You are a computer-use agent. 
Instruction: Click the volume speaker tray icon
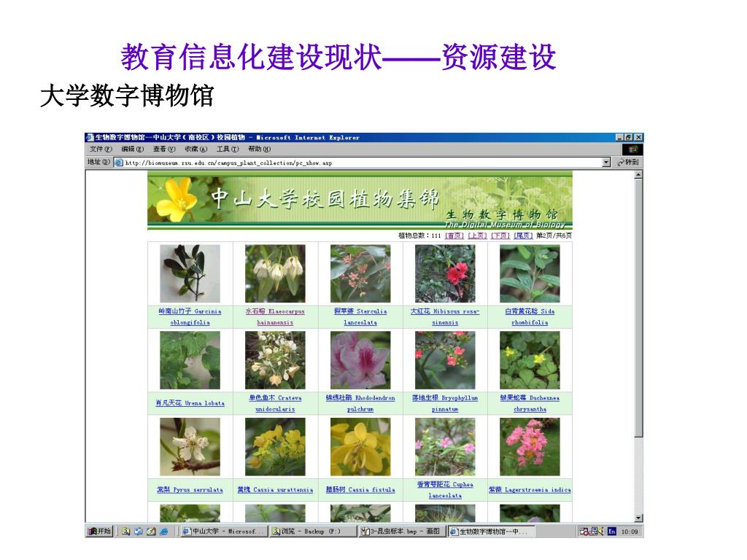601,531
